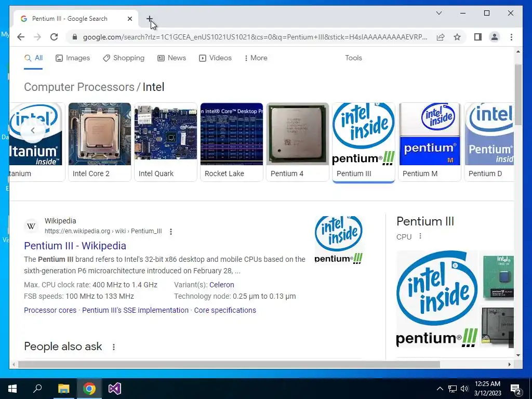The height and width of the screenshot is (399, 532).
Task: Open Core specifications sitelink
Action: (x=225, y=310)
